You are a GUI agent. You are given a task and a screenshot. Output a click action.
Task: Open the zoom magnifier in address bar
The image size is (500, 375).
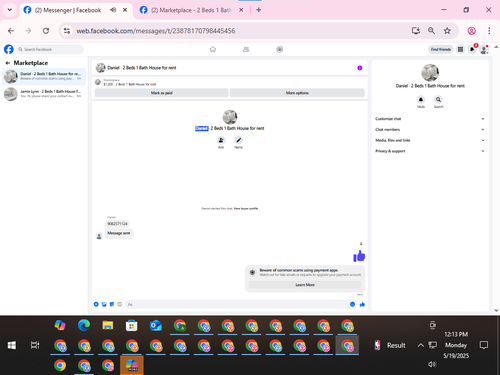[x=431, y=31]
